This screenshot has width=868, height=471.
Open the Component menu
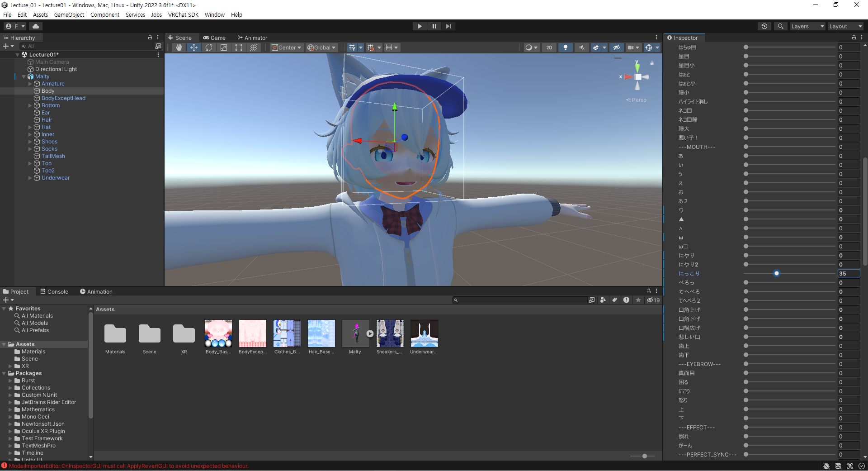pyautogui.click(x=105, y=14)
